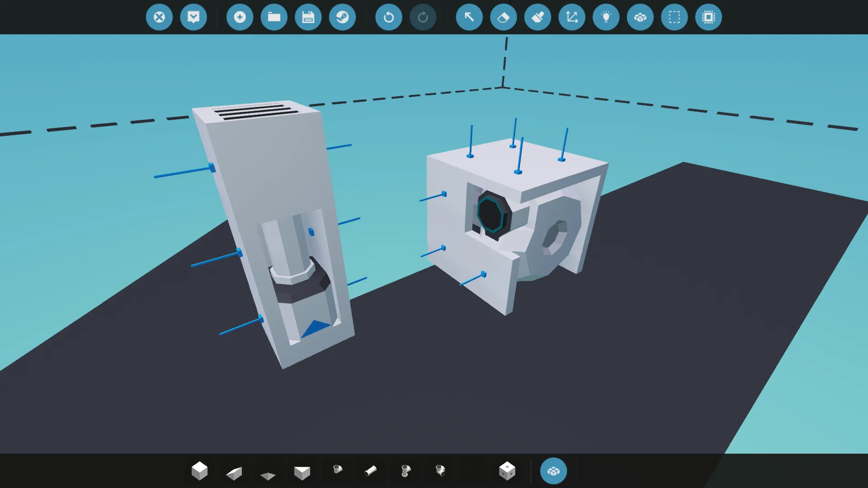The image size is (868, 488).
Task: Select the eraser delete tool
Action: click(503, 17)
